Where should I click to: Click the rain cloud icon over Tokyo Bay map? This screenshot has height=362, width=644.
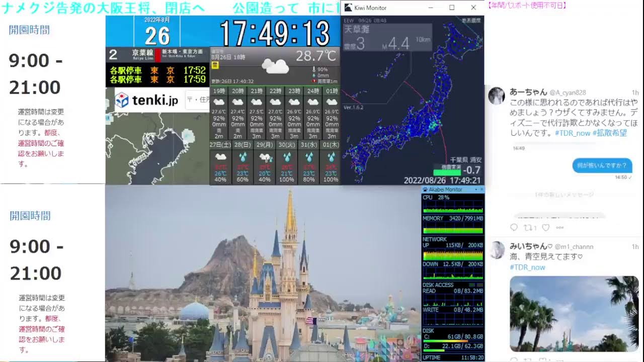click(x=187, y=136)
